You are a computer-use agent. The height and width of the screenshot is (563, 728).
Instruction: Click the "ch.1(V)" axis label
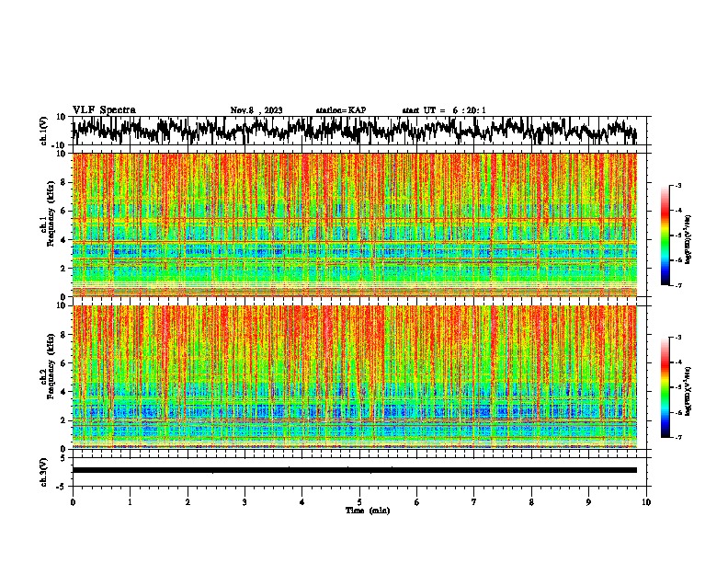tap(43, 131)
